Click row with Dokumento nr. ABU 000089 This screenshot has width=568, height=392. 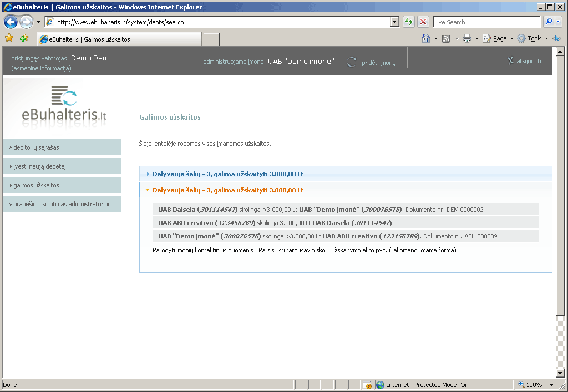tap(346, 236)
